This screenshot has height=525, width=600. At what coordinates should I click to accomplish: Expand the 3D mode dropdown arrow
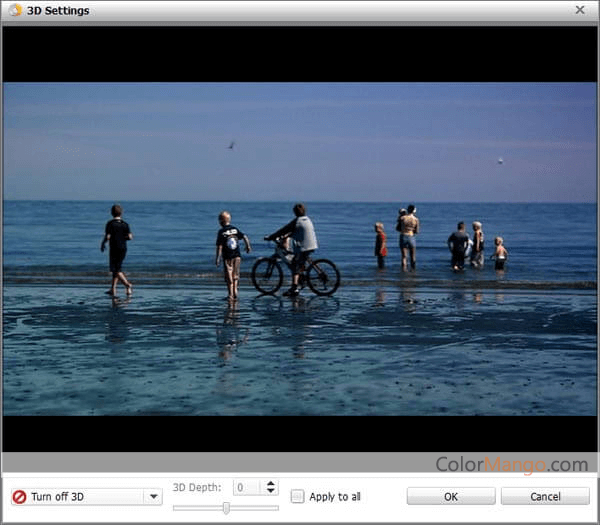coord(153,496)
